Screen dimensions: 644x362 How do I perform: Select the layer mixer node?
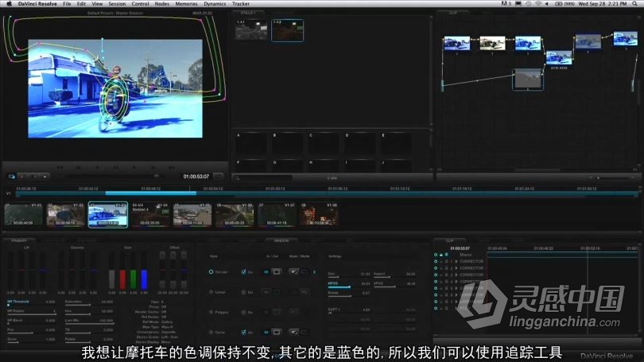559,57
